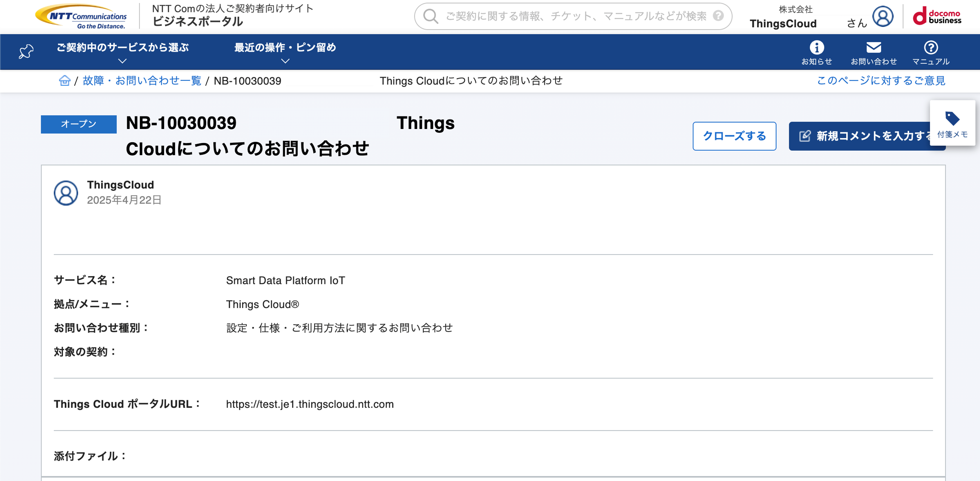Click the portal URL https://test.je1.thingscloud.ntt.com
This screenshot has height=481, width=980.
(x=310, y=404)
